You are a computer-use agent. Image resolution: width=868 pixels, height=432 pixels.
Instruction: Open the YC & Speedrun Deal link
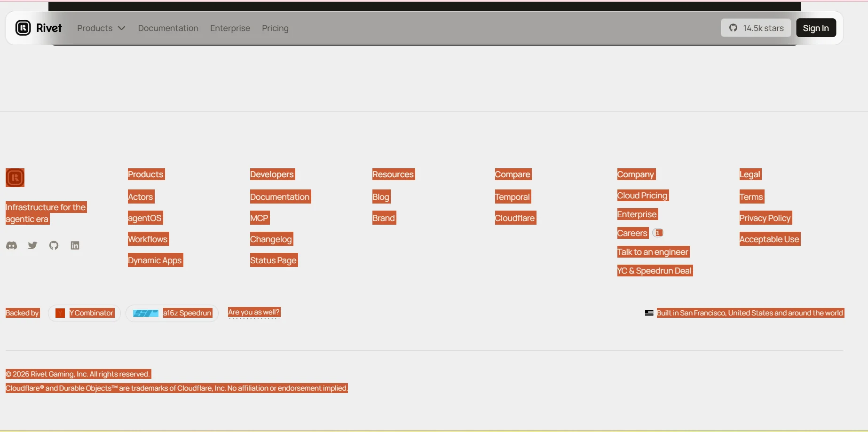655,271
